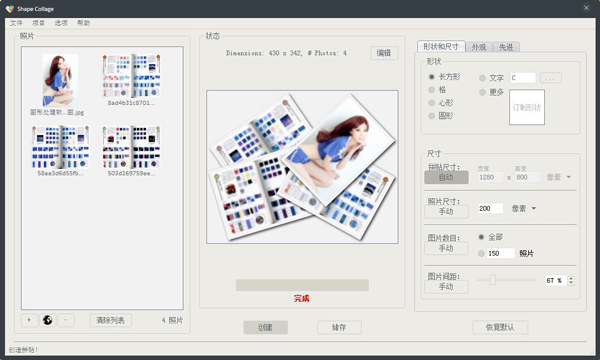
Task: Select the 更多 more shapes option
Action: click(x=482, y=92)
